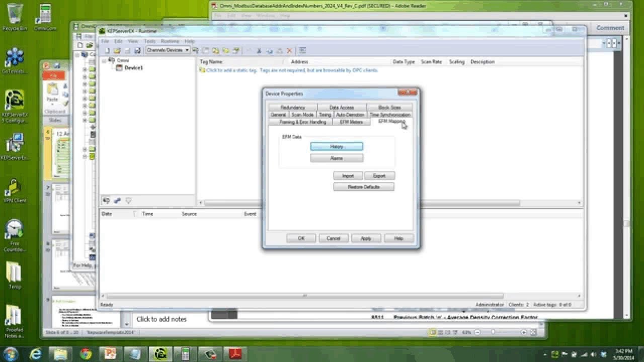Click the Temp folder desktop icon
Image resolution: width=644 pixels, height=362 pixels.
(x=15, y=276)
